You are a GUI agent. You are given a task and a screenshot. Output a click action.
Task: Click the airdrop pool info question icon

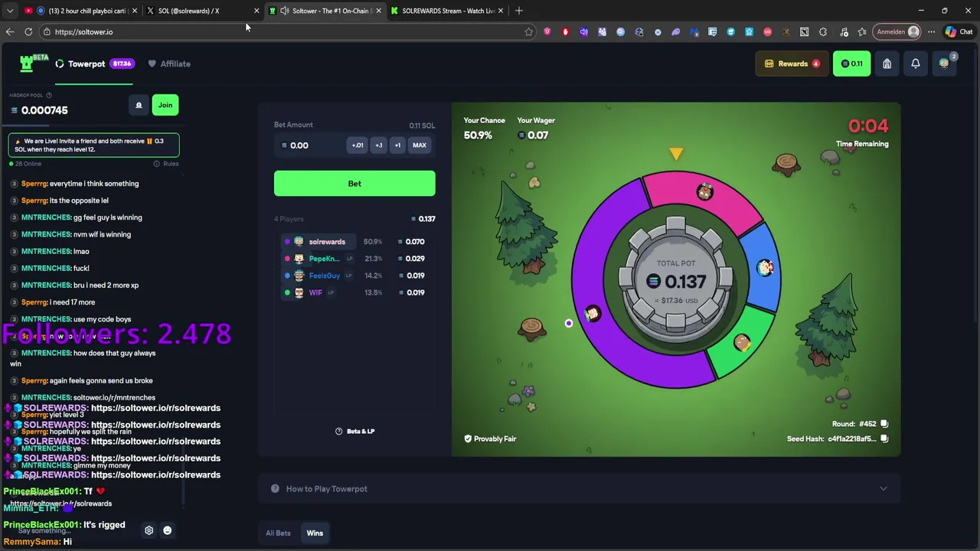tap(49, 96)
